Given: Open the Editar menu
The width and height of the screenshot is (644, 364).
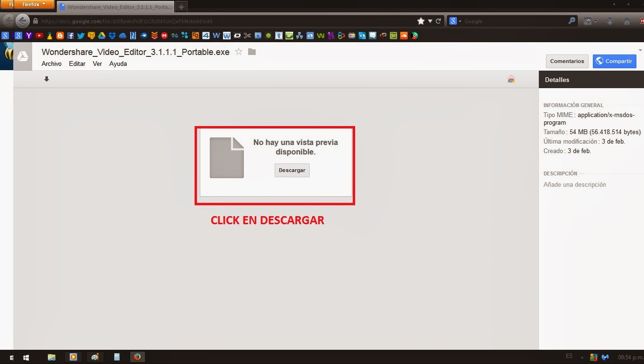Looking at the screenshot, I should pos(77,64).
